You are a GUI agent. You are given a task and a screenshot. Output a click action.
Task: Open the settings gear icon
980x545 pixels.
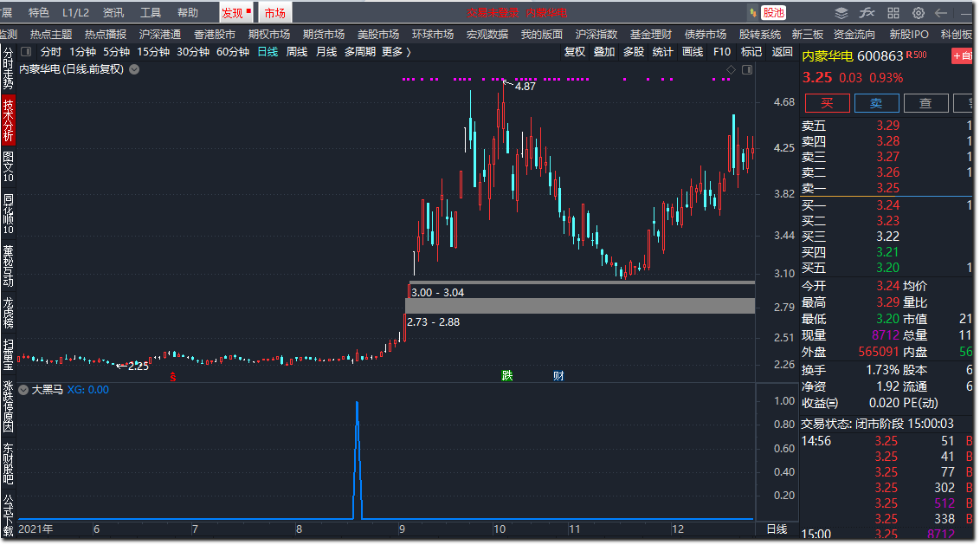coord(919,12)
